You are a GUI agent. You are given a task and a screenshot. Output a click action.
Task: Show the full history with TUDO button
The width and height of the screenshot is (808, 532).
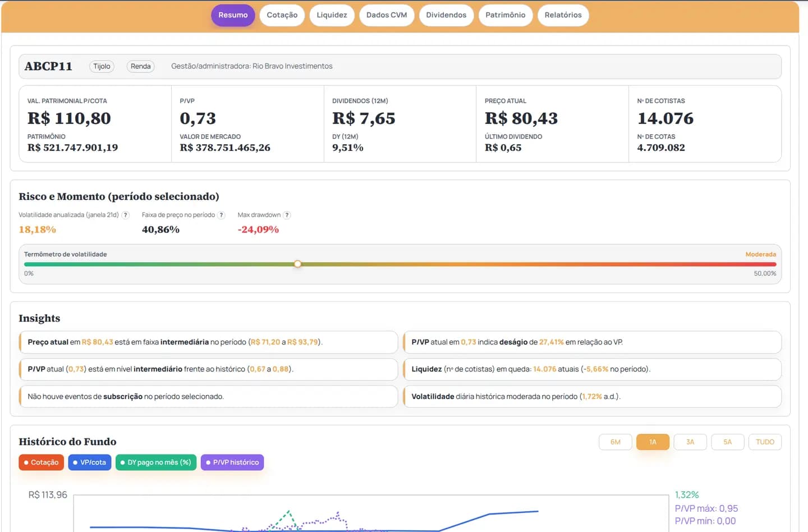[765, 442]
